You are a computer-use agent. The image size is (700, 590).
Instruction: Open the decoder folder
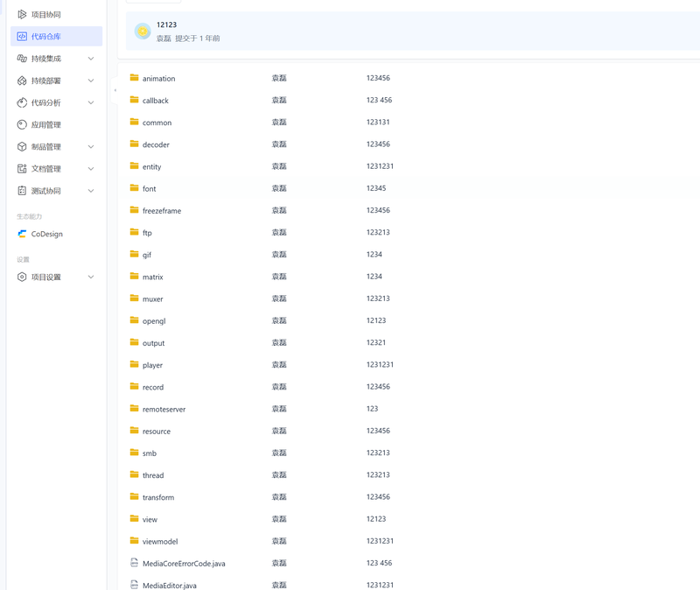point(156,144)
